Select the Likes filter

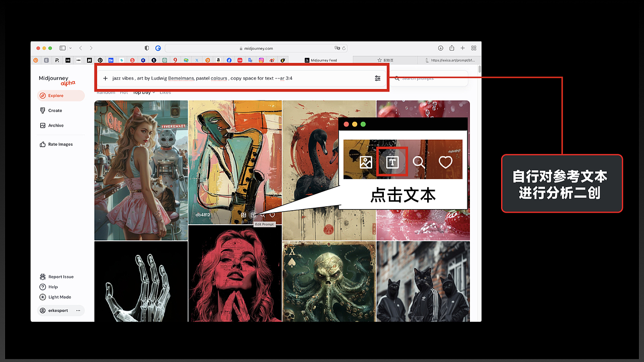(x=165, y=93)
